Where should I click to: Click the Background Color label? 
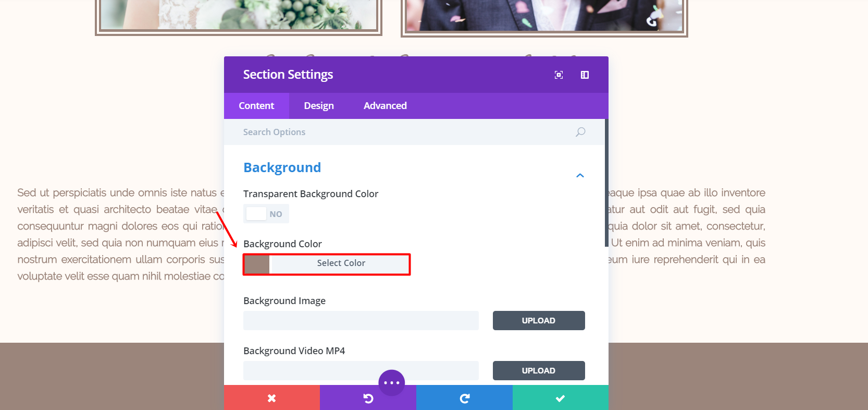282,244
